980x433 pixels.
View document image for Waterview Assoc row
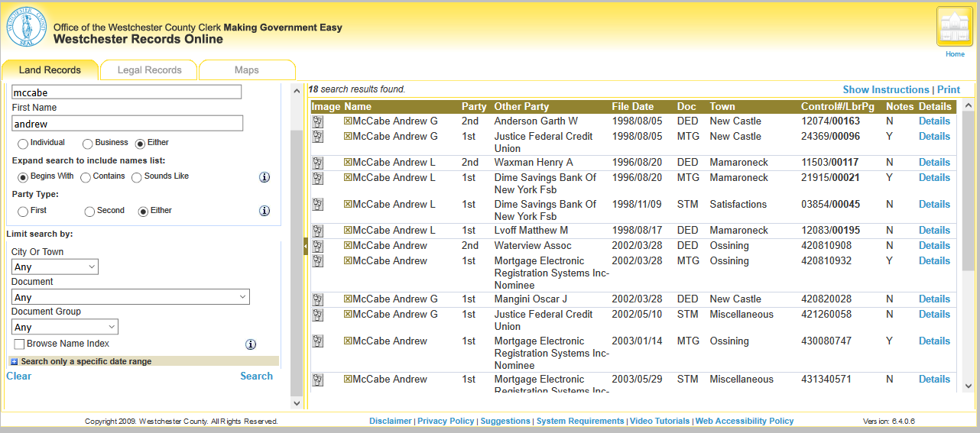pos(318,246)
